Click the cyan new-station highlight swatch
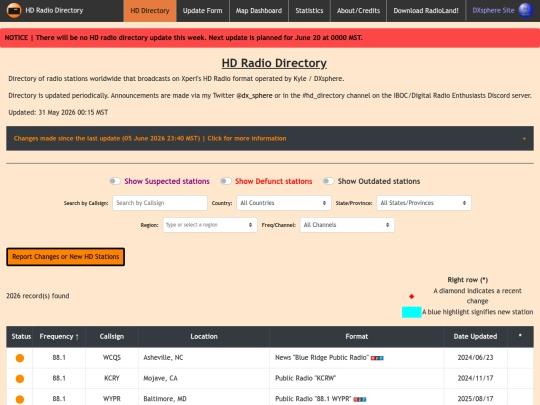The width and height of the screenshot is (540, 405). [x=412, y=312]
